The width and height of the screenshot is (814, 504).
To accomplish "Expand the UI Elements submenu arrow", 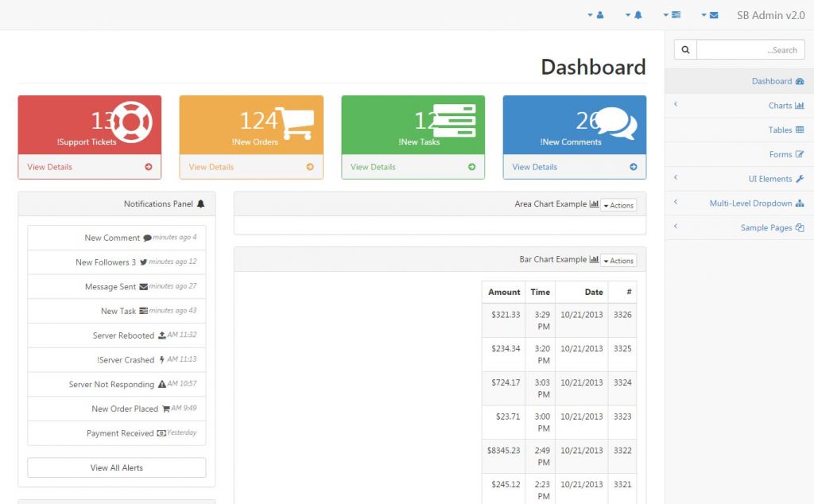I will click(x=676, y=177).
